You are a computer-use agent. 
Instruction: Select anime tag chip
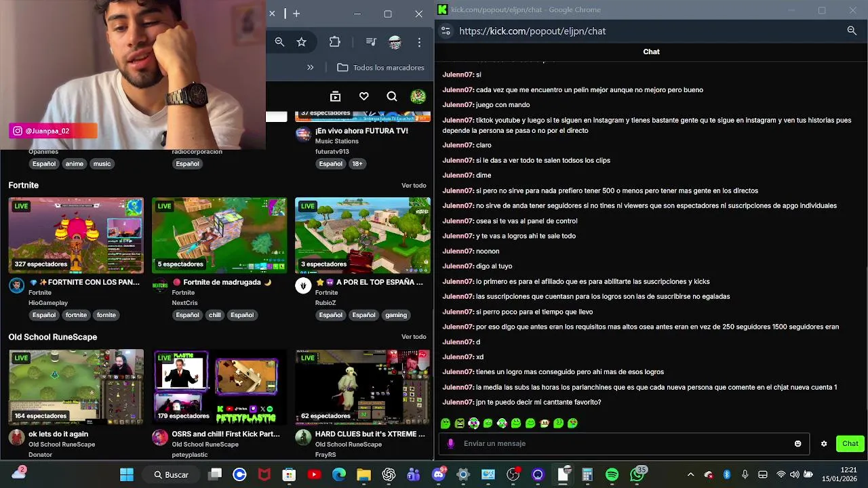click(75, 163)
